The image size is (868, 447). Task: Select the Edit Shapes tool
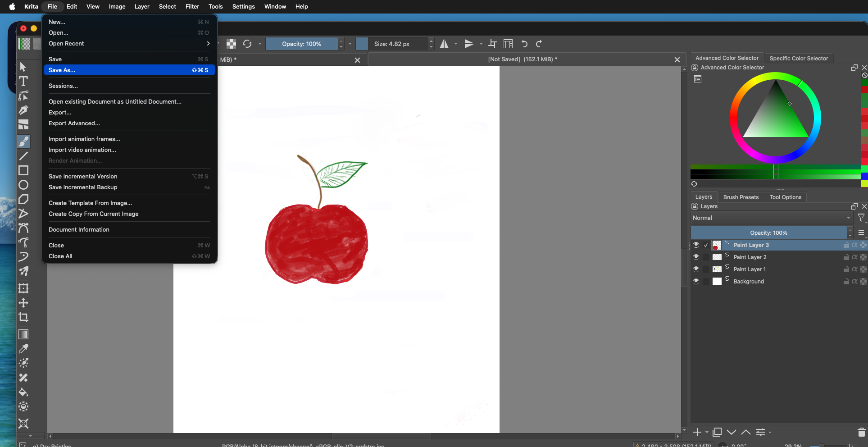point(23,96)
